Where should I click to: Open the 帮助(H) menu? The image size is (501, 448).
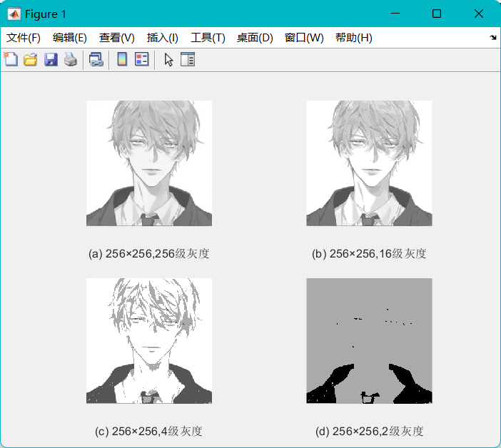tap(354, 38)
